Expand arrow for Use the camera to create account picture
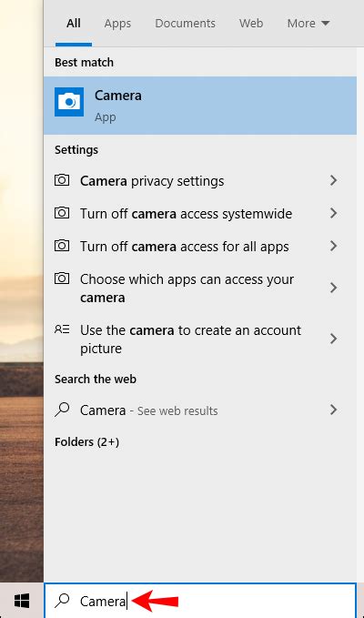Image resolution: width=364 pixels, height=618 pixels. [x=334, y=339]
